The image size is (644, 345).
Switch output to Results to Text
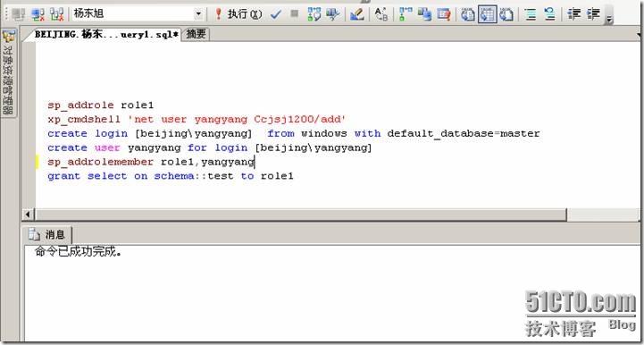click(468, 14)
